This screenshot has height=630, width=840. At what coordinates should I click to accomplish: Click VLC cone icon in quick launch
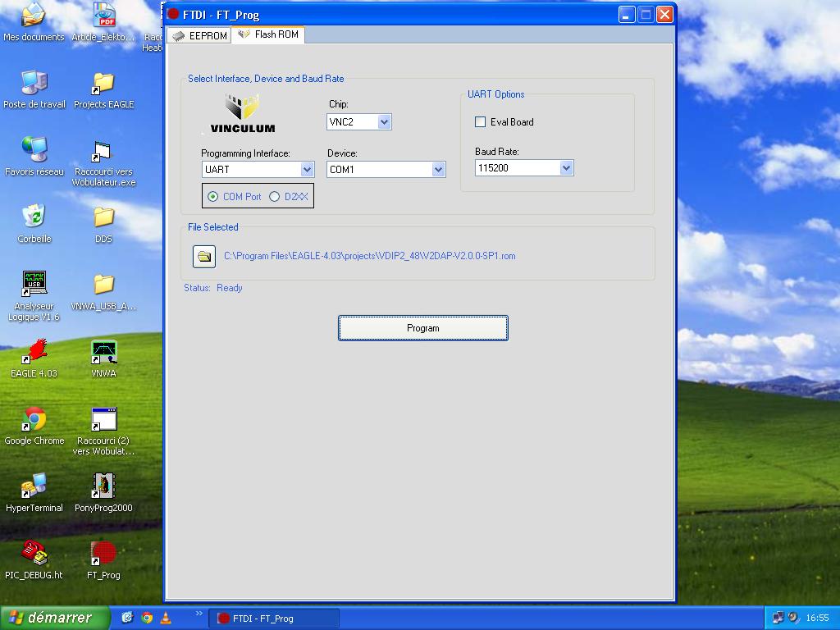pyautogui.click(x=166, y=618)
